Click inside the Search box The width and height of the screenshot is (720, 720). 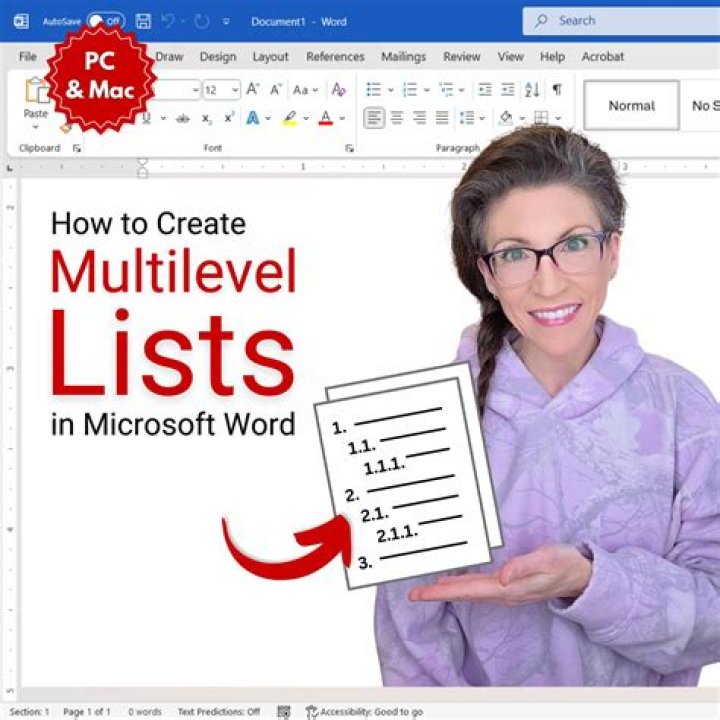coord(621,21)
